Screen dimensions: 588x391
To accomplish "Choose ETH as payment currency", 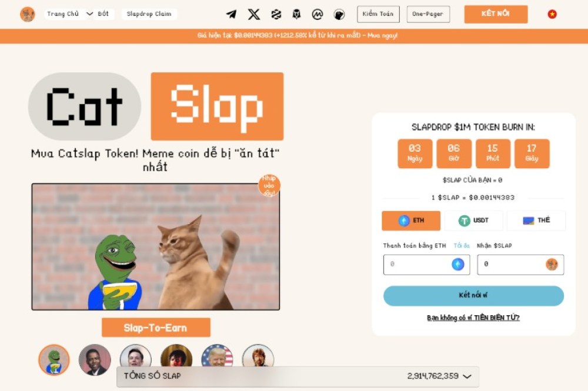I will click(x=411, y=220).
